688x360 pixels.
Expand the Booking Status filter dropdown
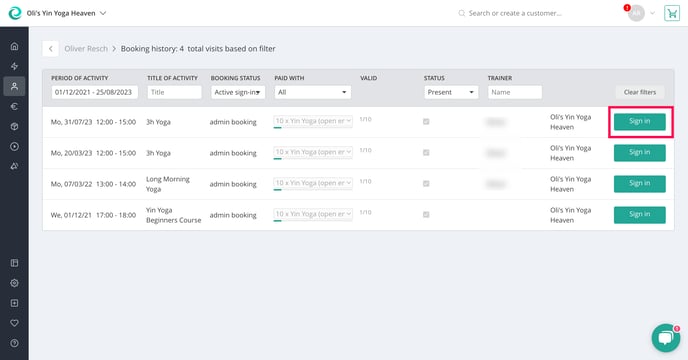(x=238, y=92)
